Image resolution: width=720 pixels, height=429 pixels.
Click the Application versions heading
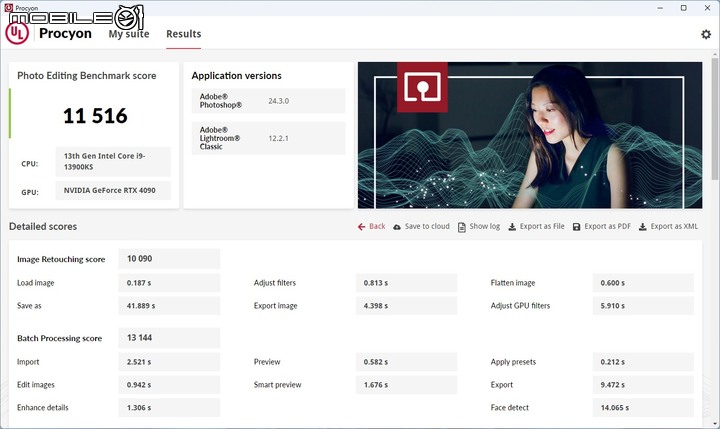tap(236, 76)
